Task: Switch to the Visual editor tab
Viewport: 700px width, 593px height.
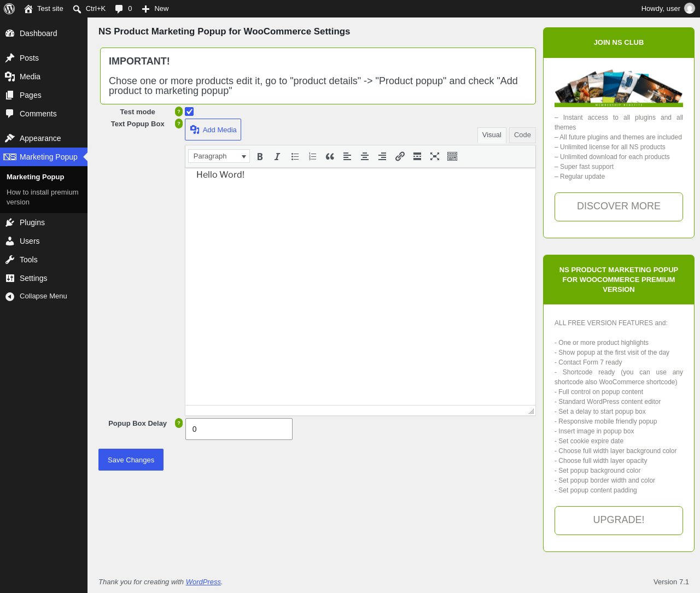Action: click(492, 135)
